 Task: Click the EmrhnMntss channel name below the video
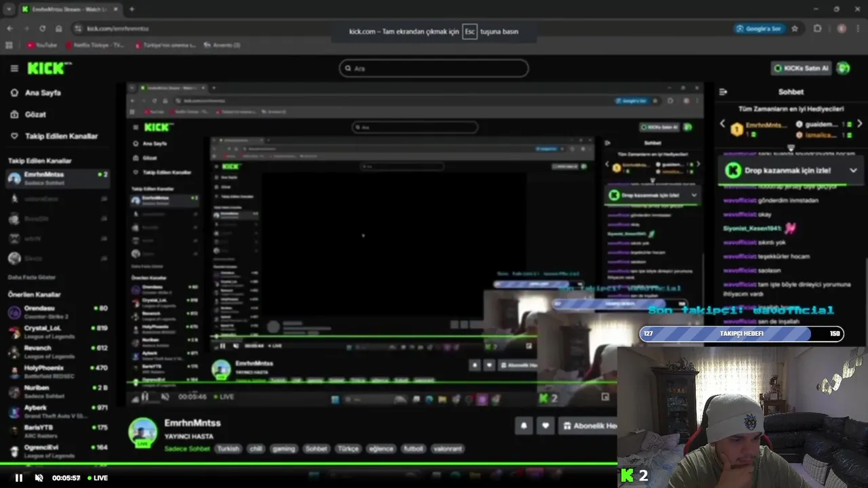click(x=193, y=423)
